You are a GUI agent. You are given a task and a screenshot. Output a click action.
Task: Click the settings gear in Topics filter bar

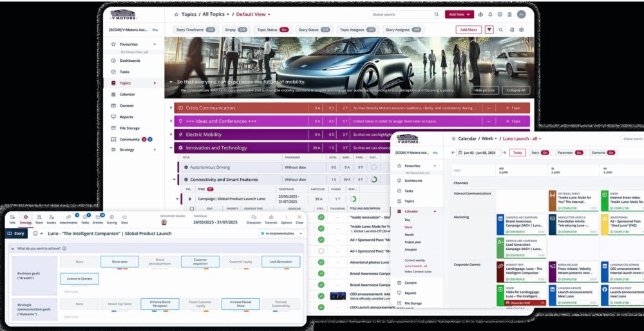(521, 30)
